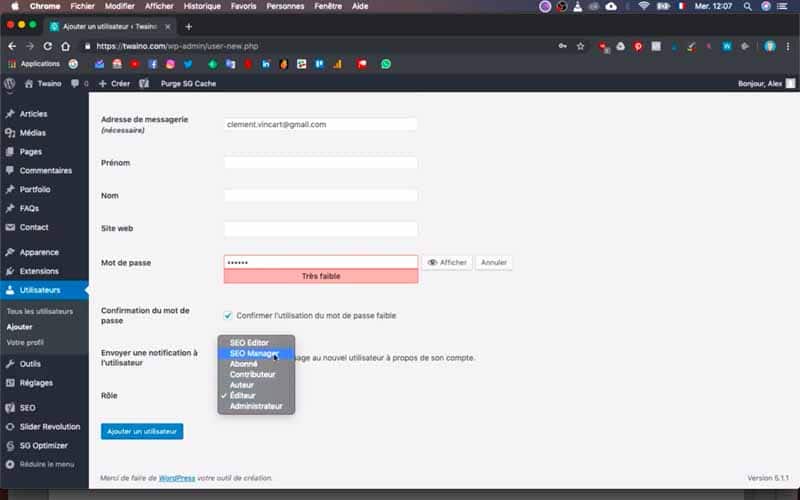Viewport: 800px width, 500px height.
Task: Click the email address input field
Action: tap(320, 124)
